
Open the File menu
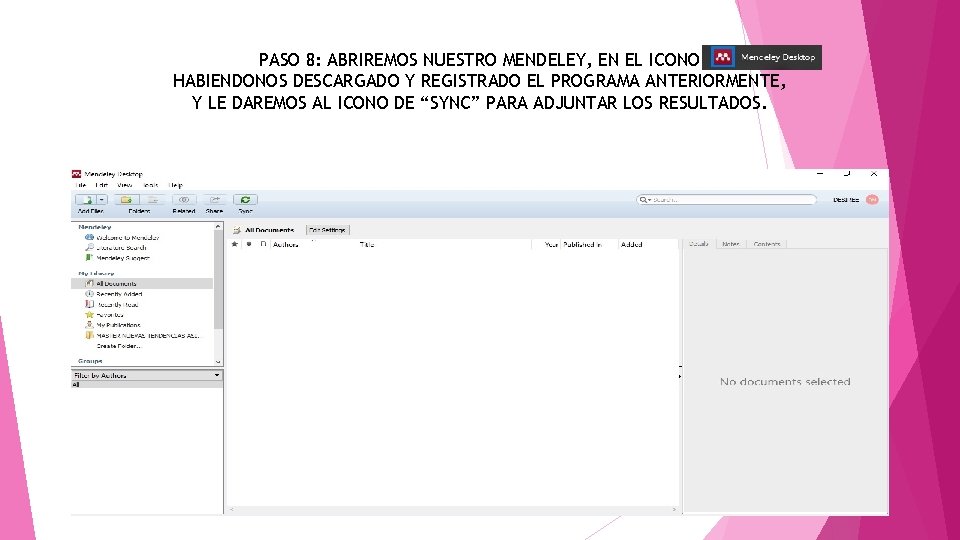click(x=81, y=185)
